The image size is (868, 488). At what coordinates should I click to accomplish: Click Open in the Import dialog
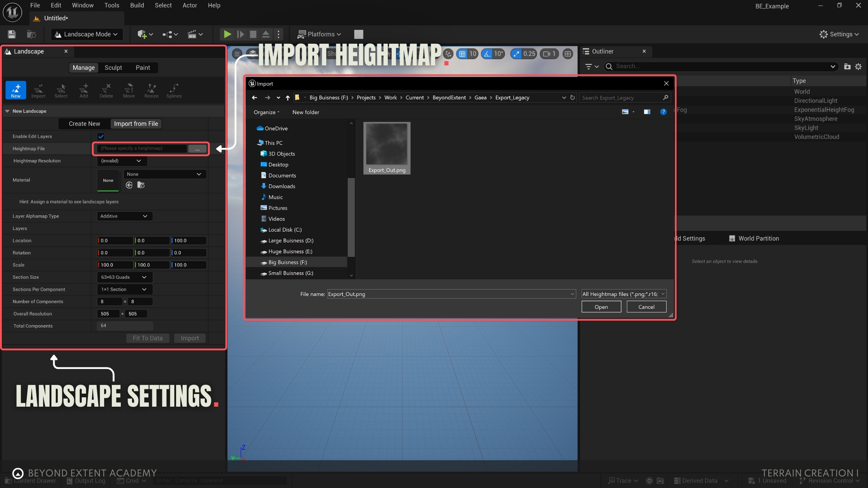tap(601, 307)
